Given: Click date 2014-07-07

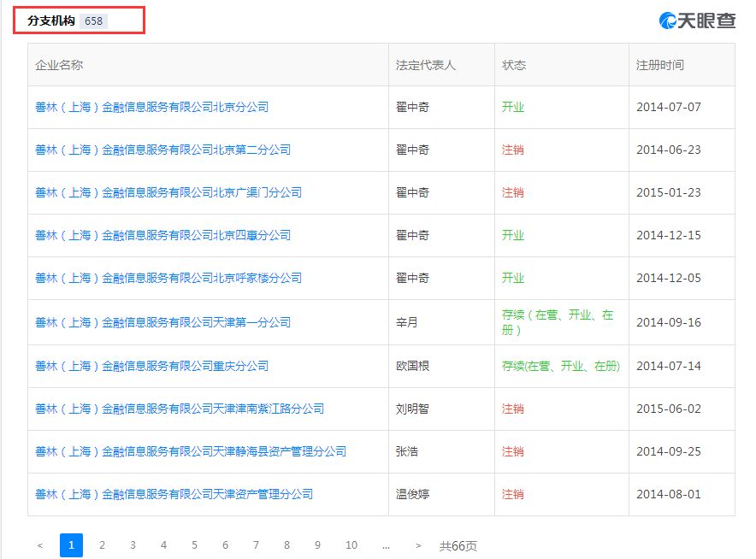Looking at the screenshot, I should click(668, 107).
